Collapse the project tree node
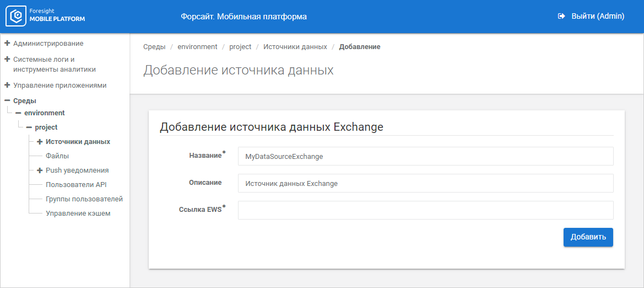 [29, 127]
